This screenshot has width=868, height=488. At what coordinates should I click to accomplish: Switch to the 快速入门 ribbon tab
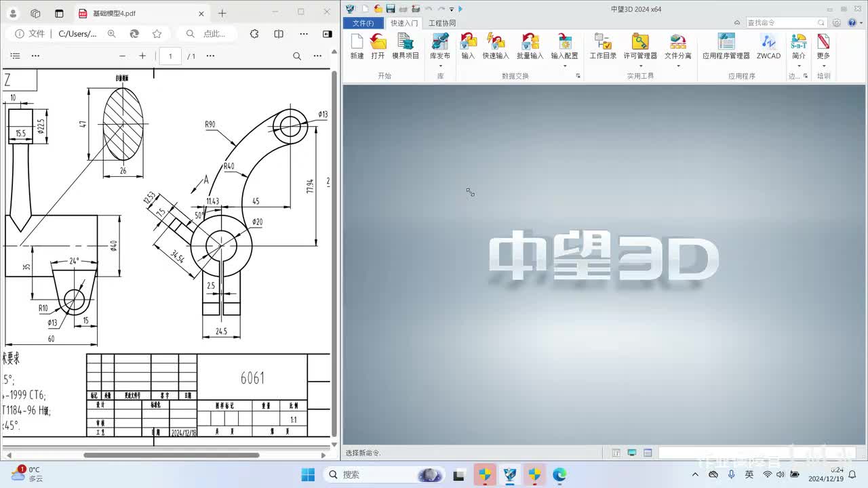pyautogui.click(x=404, y=23)
